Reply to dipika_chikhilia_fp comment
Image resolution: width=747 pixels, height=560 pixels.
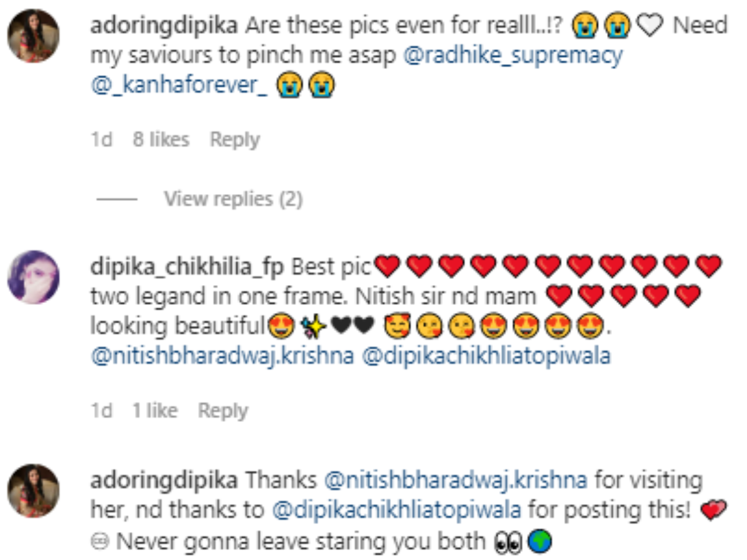(223, 411)
